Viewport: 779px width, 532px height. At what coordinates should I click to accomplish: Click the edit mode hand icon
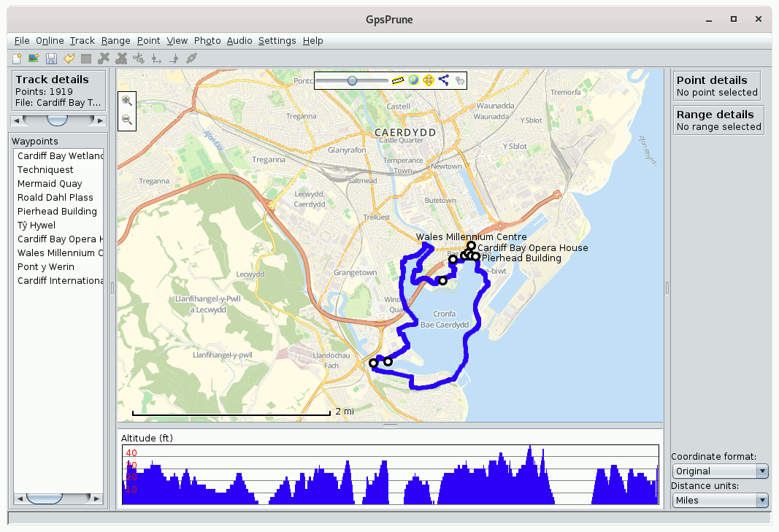(x=459, y=80)
